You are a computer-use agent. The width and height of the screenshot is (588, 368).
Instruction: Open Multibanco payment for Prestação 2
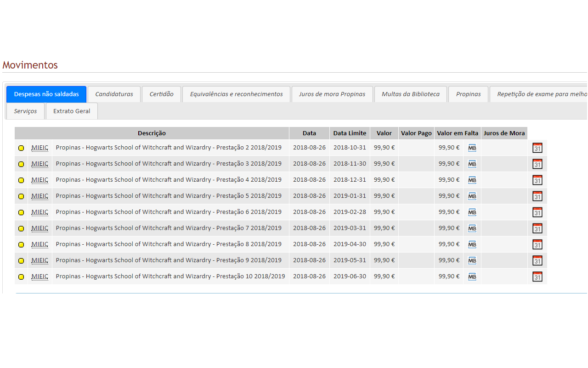tap(472, 148)
